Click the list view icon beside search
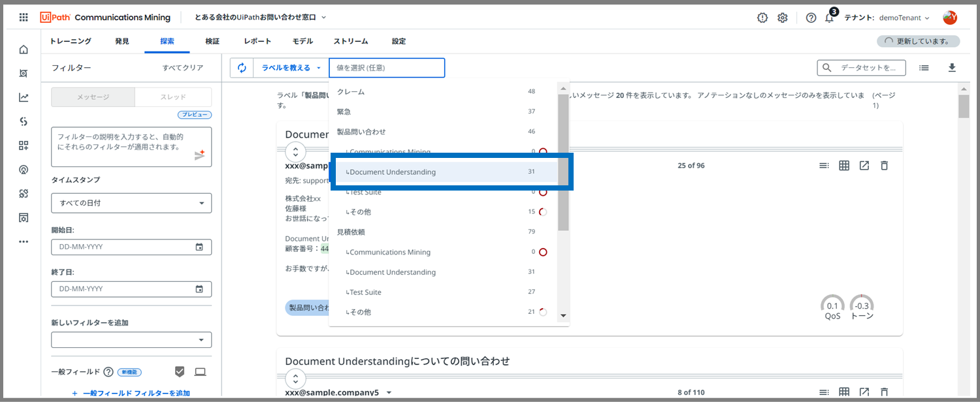Viewport: 980px width, 402px height. coord(924,68)
